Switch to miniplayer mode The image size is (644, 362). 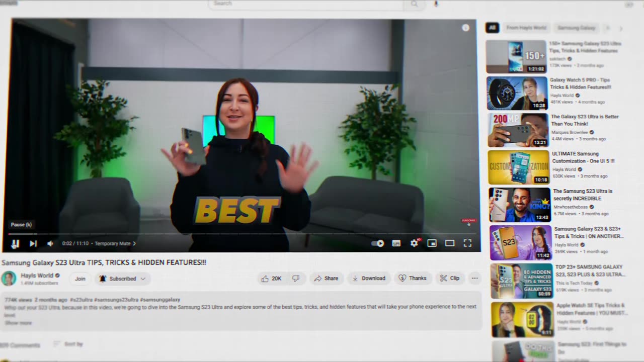point(432,243)
